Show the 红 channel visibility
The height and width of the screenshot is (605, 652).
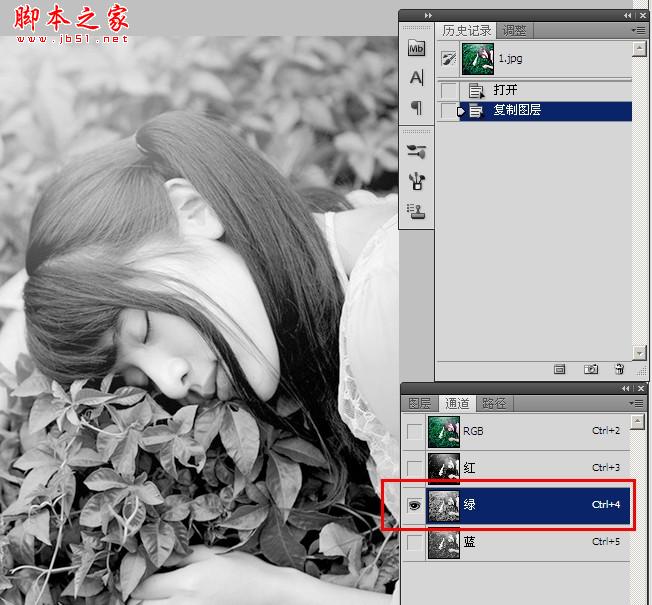414,468
